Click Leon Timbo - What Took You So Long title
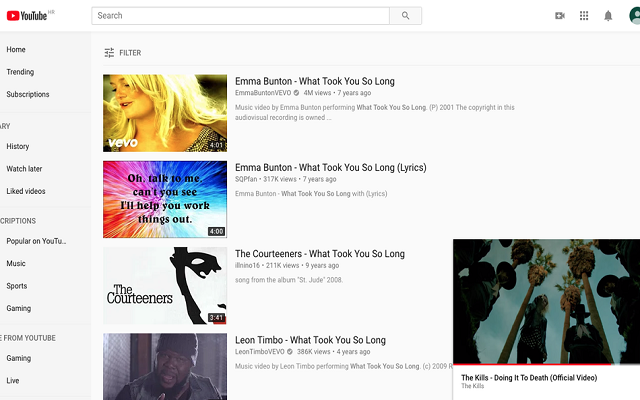The width and height of the screenshot is (640, 400). (x=310, y=340)
